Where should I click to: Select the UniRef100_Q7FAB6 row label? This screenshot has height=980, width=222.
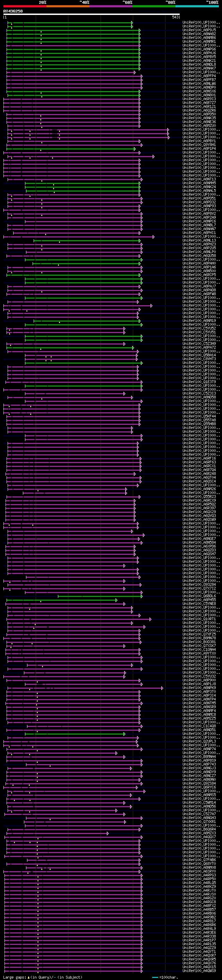coord(199,860)
